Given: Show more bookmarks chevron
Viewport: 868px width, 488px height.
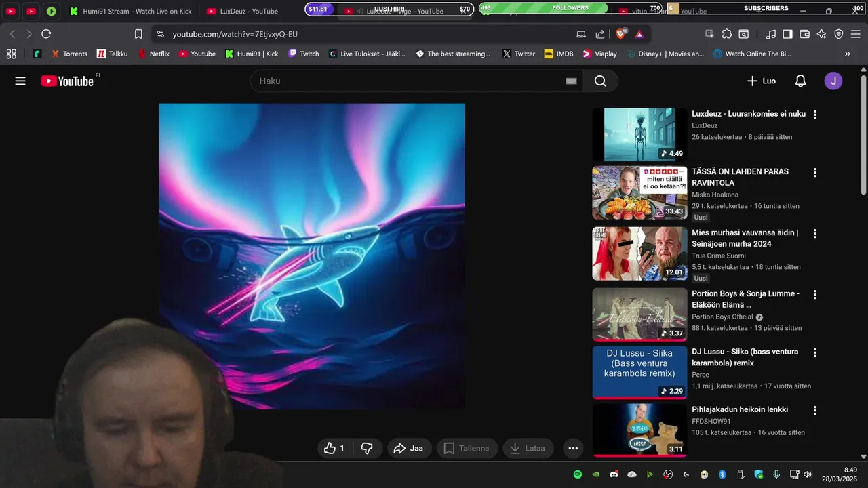Looking at the screenshot, I should 847,54.
